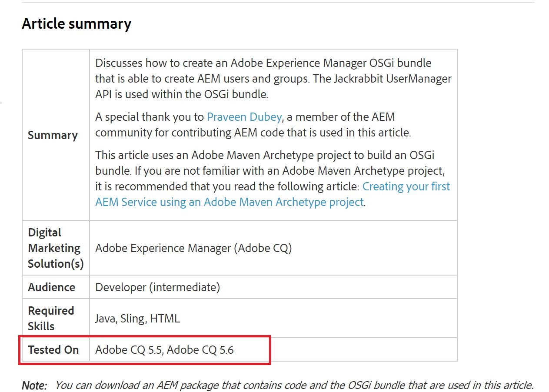Open 'Creating your first AEM Service' link

pyautogui.click(x=273, y=194)
